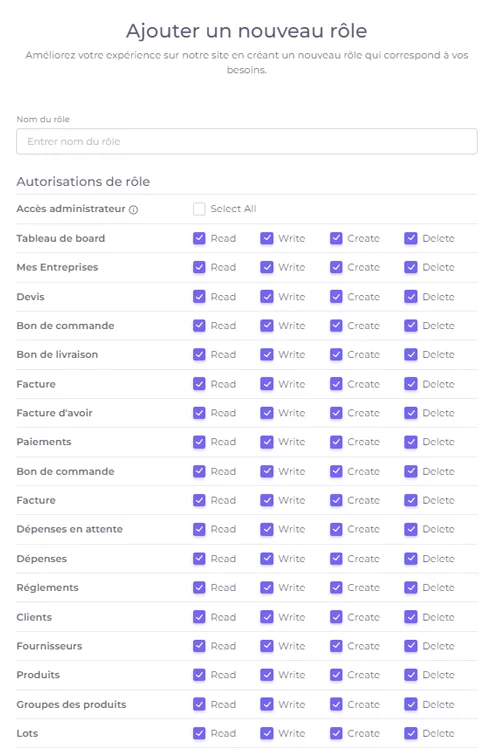Uncheck Delete for Lots

pyautogui.click(x=411, y=733)
